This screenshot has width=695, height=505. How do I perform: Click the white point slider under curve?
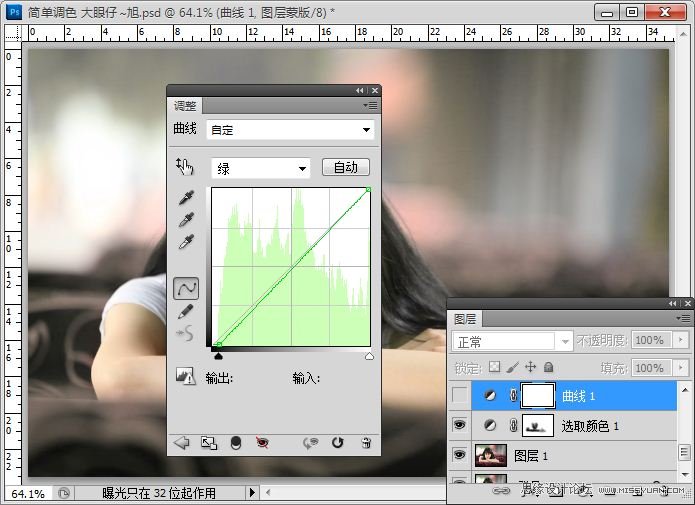click(369, 356)
